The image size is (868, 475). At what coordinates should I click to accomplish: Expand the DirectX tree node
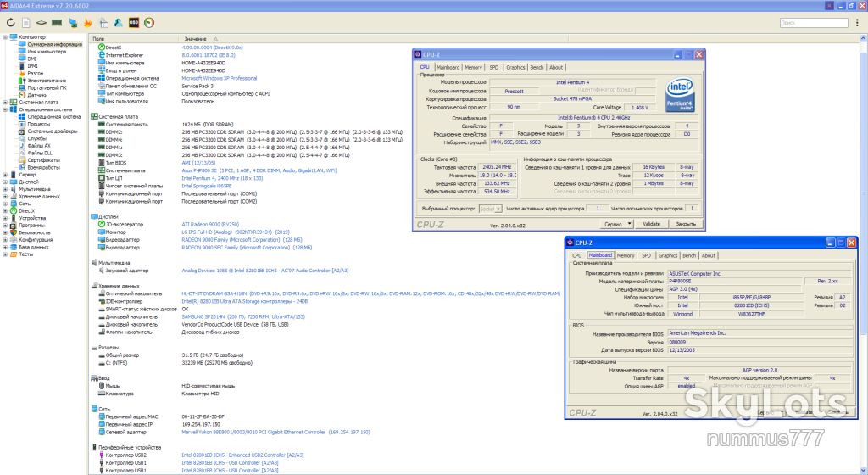(x=5, y=210)
